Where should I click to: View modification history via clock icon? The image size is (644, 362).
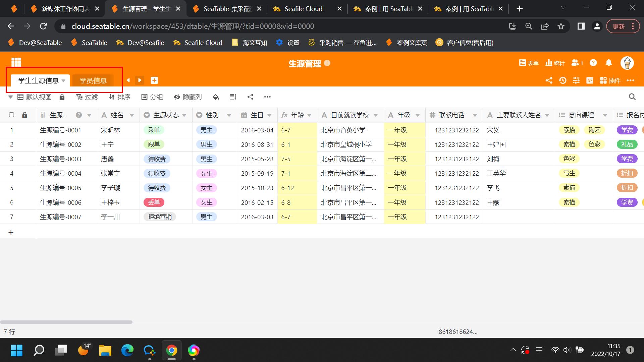563,80
